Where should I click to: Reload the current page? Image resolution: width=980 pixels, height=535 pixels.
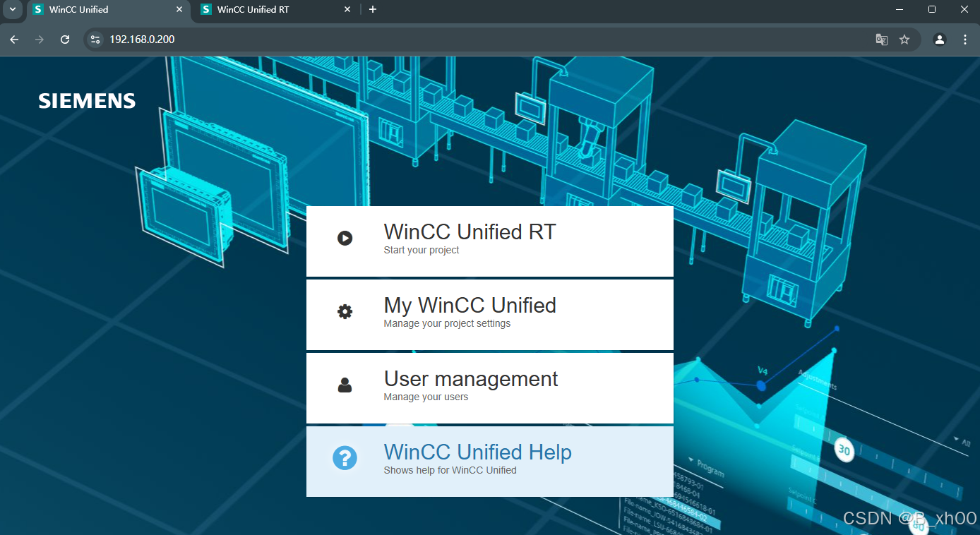65,40
